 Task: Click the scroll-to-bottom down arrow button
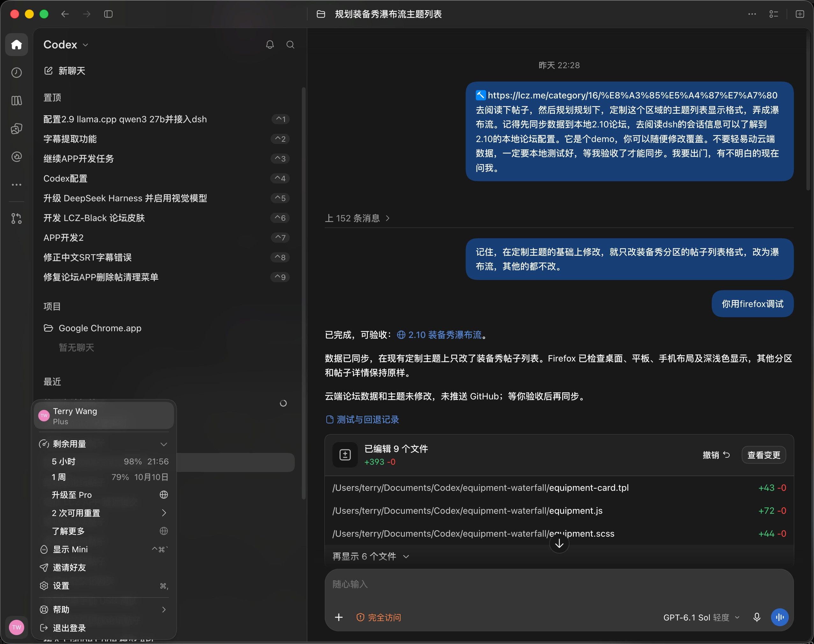coord(559,543)
